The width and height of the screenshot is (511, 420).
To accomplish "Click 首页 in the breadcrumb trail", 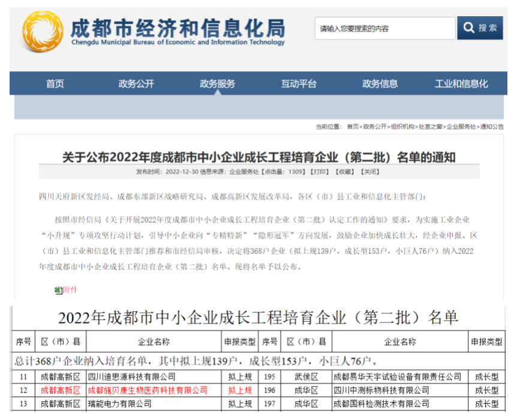I will [353, 127].
